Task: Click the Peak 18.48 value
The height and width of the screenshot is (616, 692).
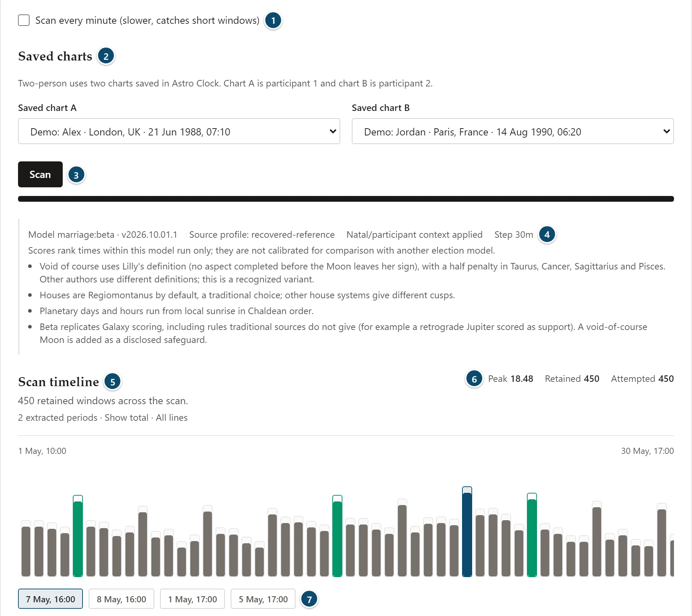Action: 511,379
